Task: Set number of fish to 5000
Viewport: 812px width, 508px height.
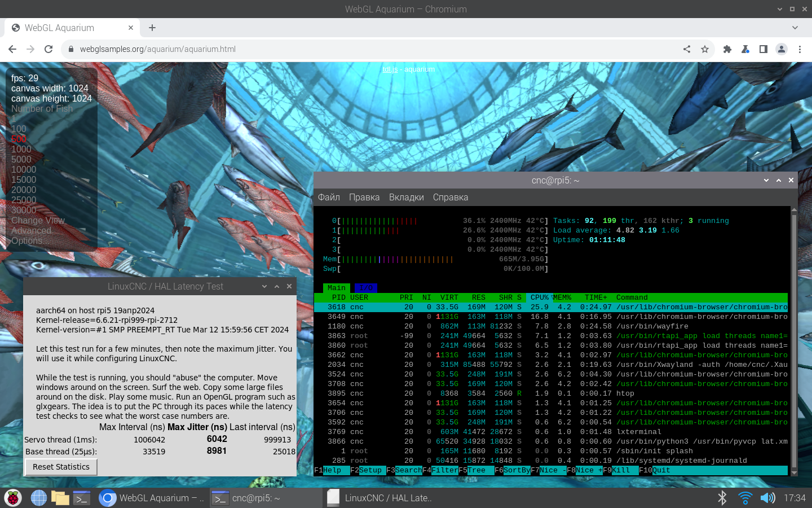Action: pos(21,159)
